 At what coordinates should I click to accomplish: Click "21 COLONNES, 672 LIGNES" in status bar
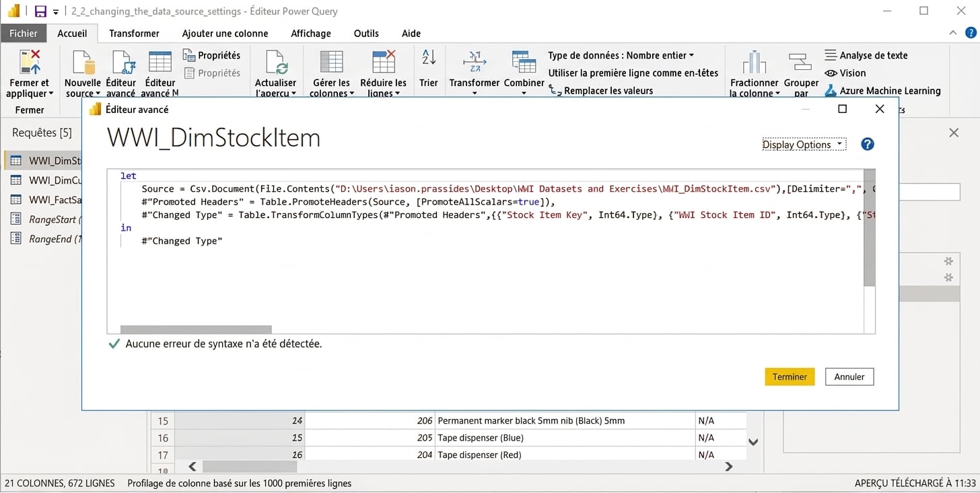[x=59, y=483]
